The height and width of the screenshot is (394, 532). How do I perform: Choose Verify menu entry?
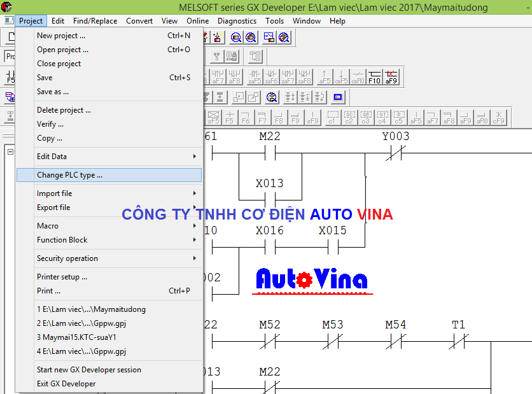(109, 124)
